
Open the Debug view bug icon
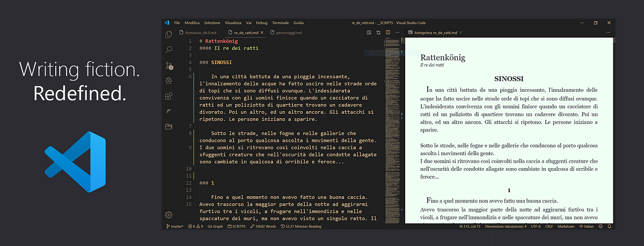point(169,81)
